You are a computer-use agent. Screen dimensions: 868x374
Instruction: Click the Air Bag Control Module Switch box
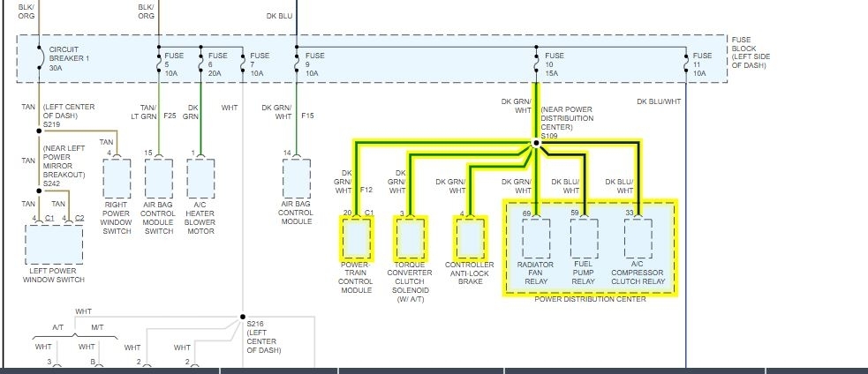pyautogui.click(x=159, y=179)
